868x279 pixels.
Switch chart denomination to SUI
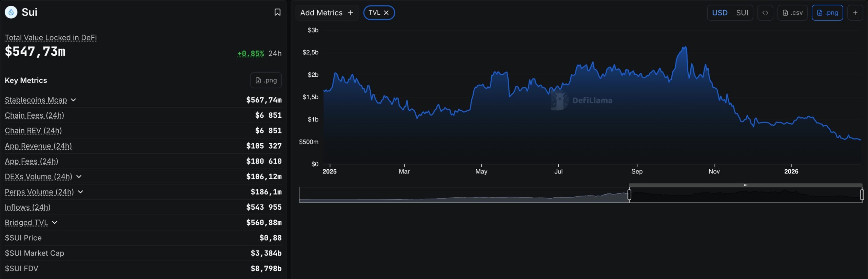pos(742,13)
